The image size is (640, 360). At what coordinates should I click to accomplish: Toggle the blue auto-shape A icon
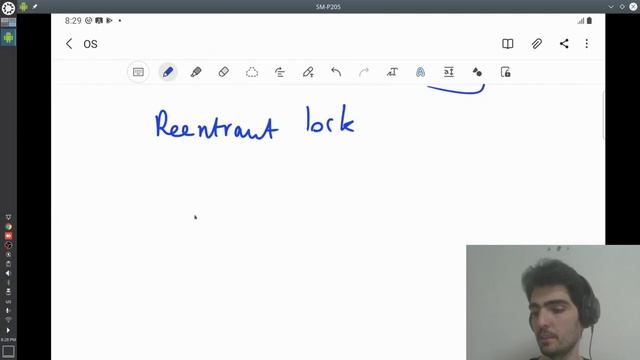pyautogui.click(x=420, y=72)
